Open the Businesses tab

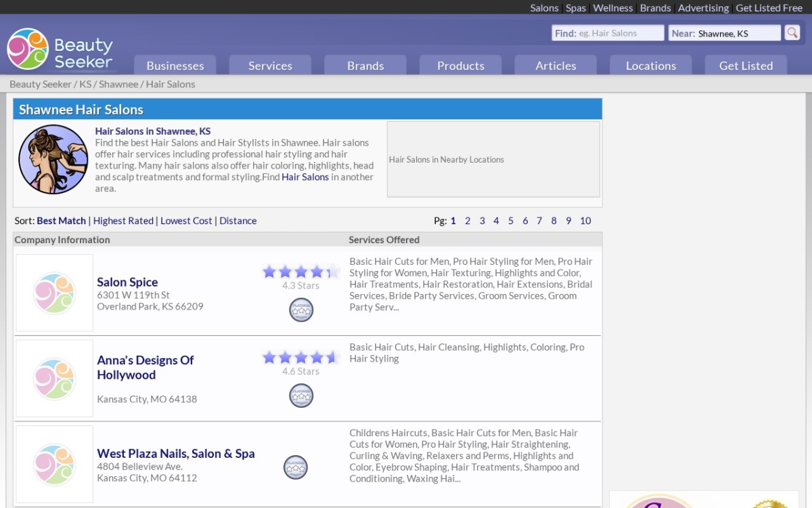tap(175, 65)
